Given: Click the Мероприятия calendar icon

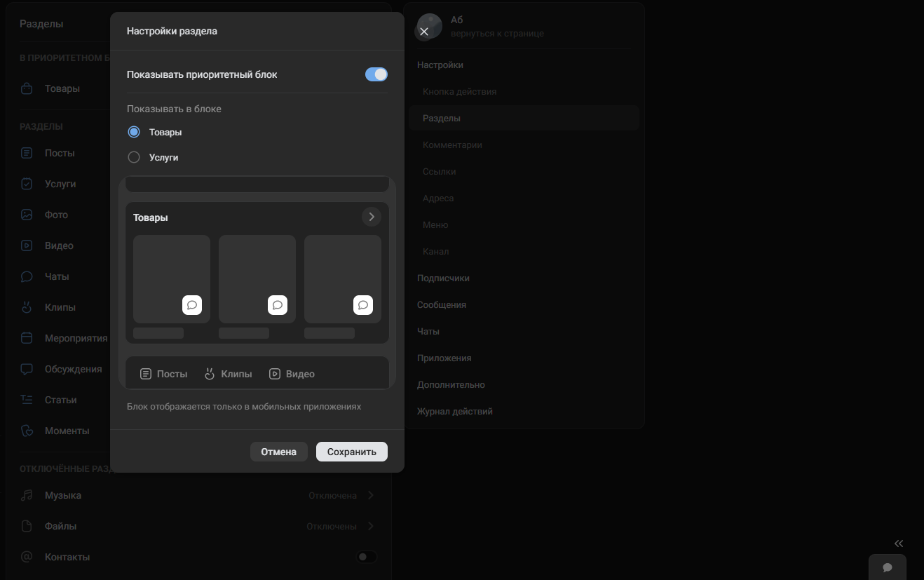Looking at the screenshot, I should click(27, 338).
